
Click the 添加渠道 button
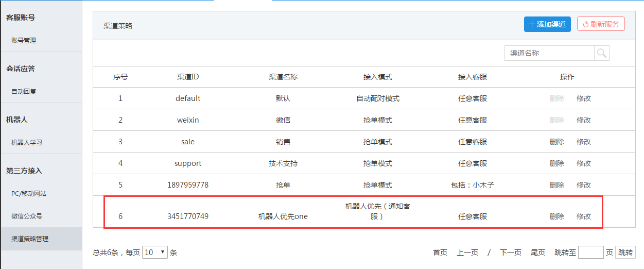tap(547, 24)
